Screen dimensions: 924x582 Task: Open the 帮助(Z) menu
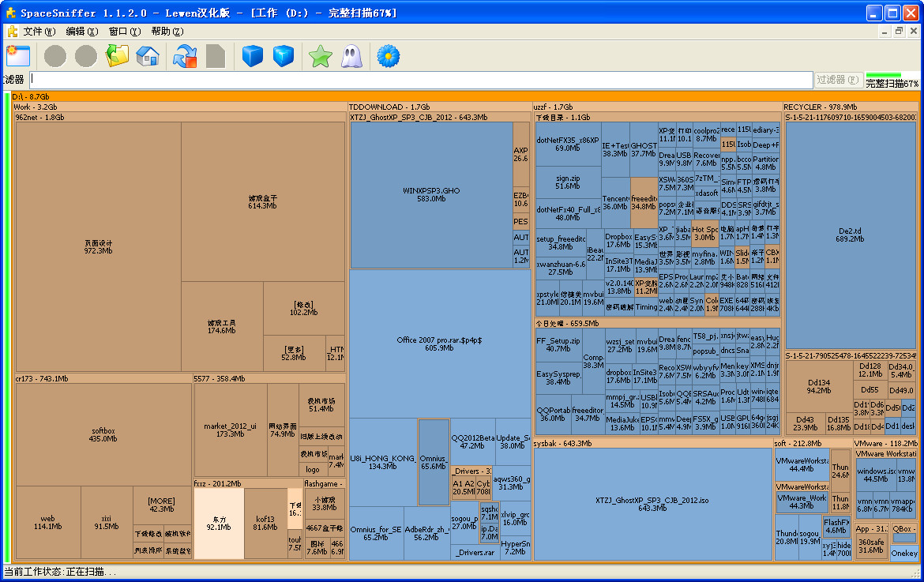167,32
